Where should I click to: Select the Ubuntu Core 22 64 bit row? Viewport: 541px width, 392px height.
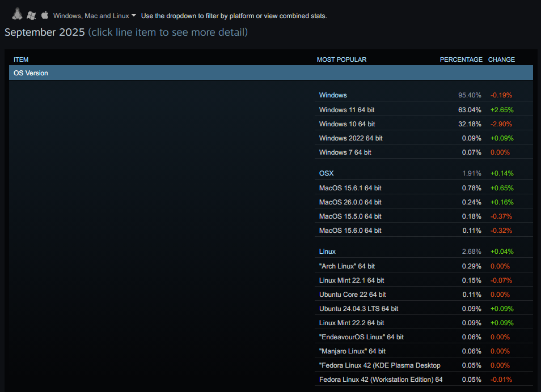point(424,295)
